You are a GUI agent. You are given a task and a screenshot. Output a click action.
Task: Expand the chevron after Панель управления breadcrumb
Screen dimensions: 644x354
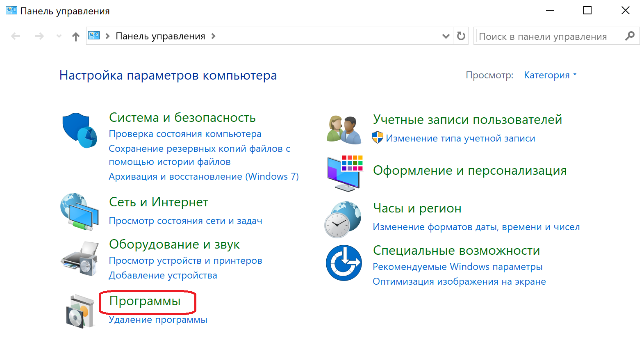click(213, 36)
